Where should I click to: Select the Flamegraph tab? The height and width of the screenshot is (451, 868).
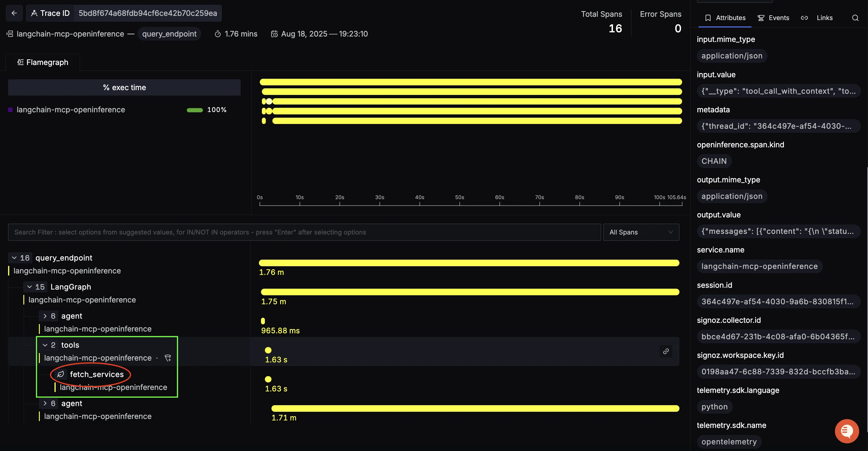[43, 62]
